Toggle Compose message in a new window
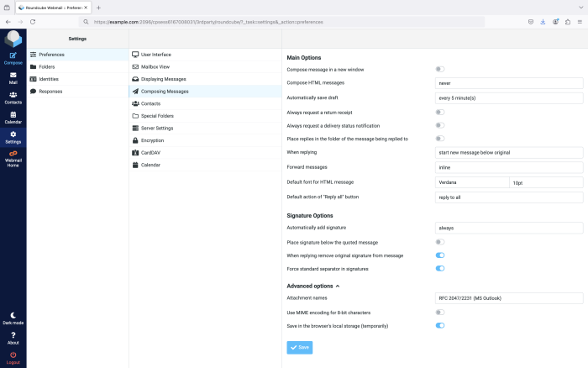The width and height of the screenshot is (588, 368). (440, 69)
